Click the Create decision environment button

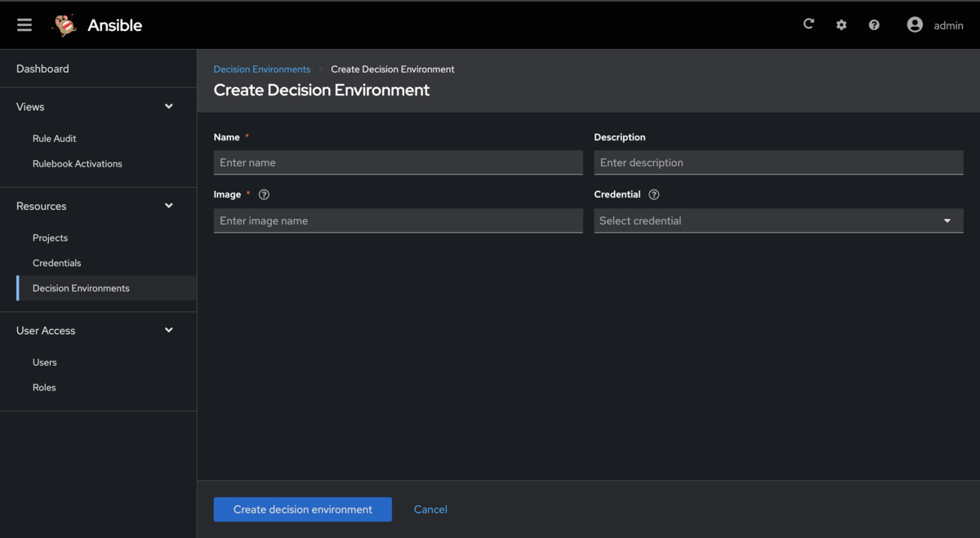(302, 509)
